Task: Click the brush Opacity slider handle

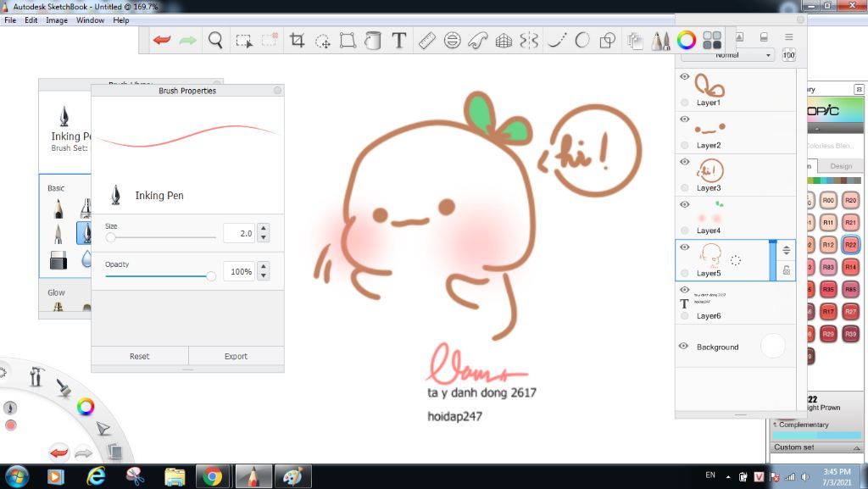Action: pos(211,275)
